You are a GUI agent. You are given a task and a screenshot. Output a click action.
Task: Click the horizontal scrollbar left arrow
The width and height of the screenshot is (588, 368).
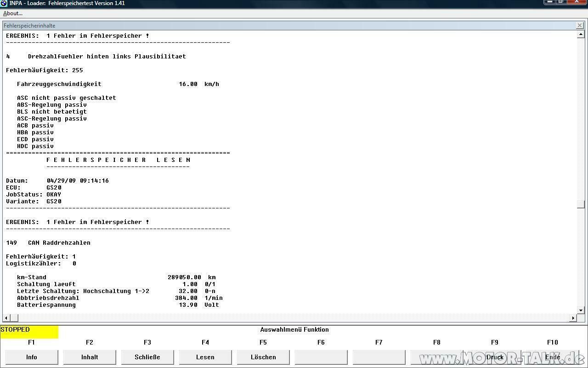(x=6, y=318)
